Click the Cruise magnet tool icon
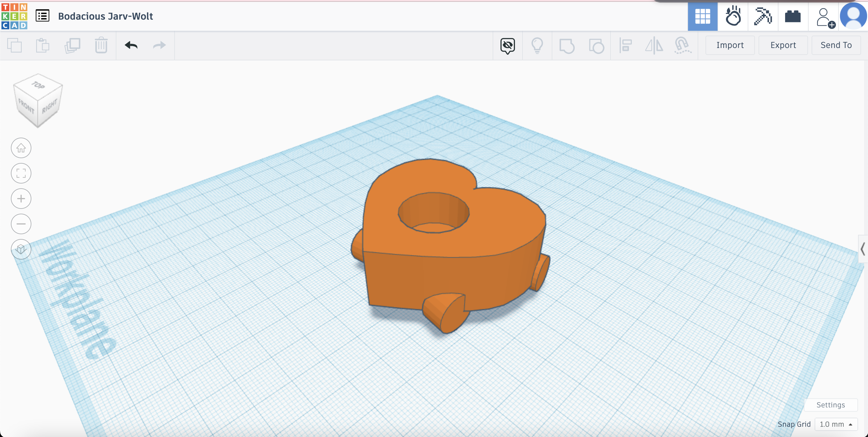 point(683,45)
